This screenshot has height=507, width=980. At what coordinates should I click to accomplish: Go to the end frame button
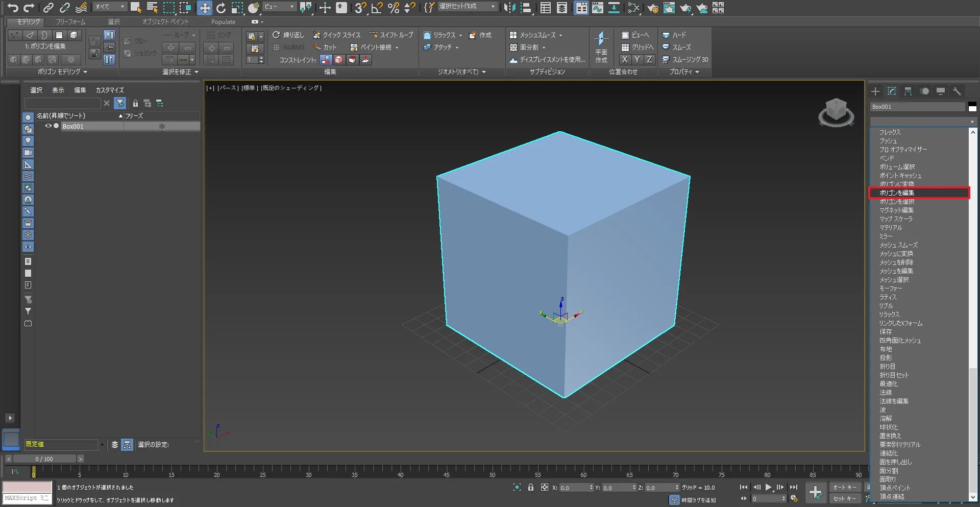(x=793, y=487)
